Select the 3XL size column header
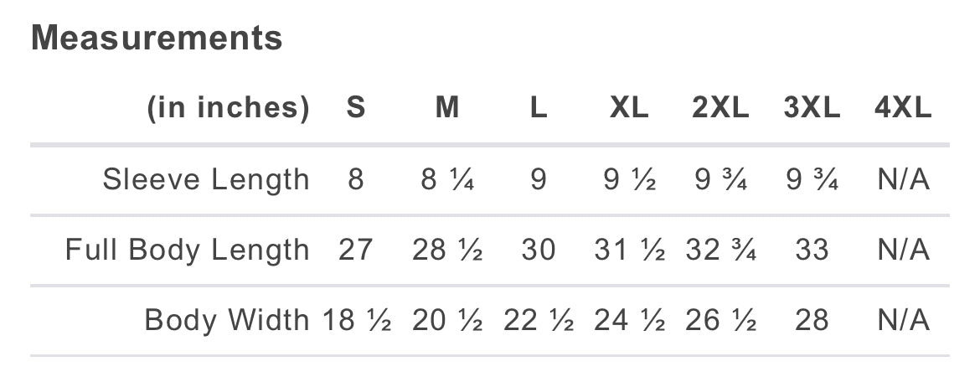 click(x=812, y=109)
